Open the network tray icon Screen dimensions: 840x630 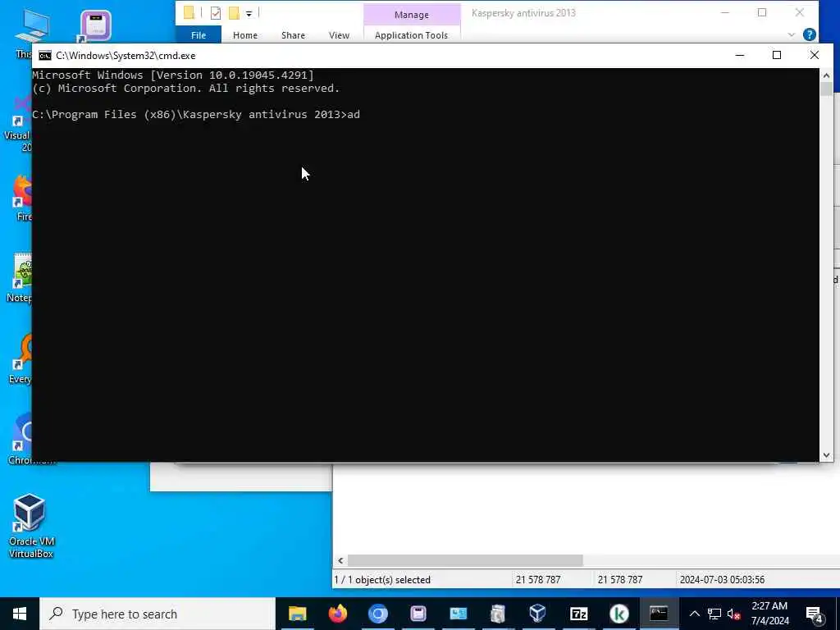tap(714, 614)
